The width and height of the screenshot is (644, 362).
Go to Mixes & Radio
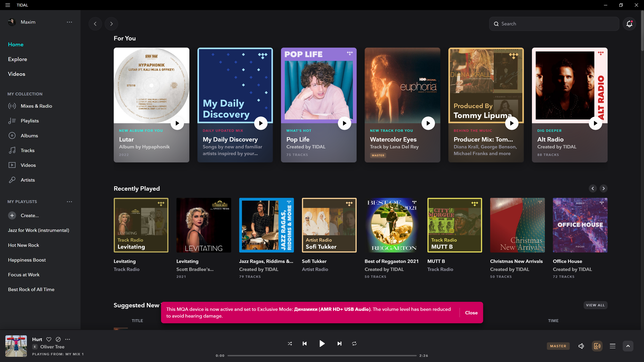click(x=36, y=106)
